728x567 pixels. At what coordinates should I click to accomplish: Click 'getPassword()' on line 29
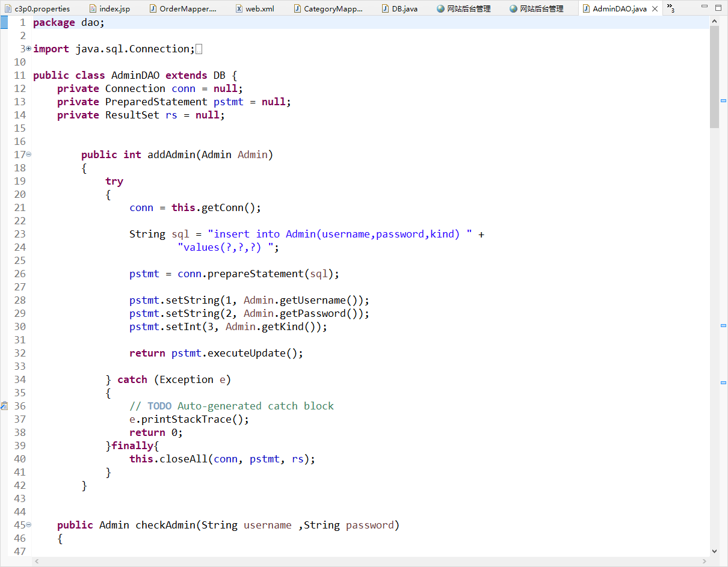319,313
